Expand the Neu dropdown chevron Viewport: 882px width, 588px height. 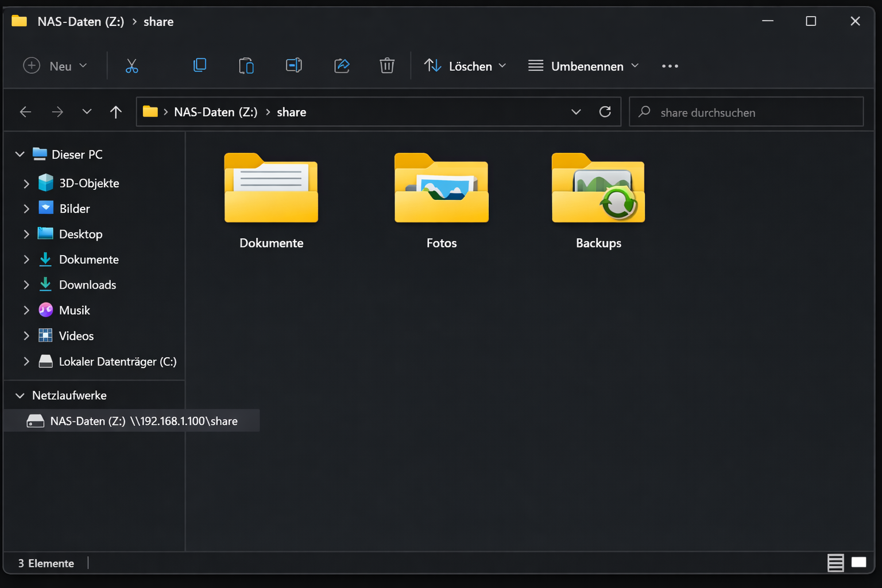pos(83,65)
